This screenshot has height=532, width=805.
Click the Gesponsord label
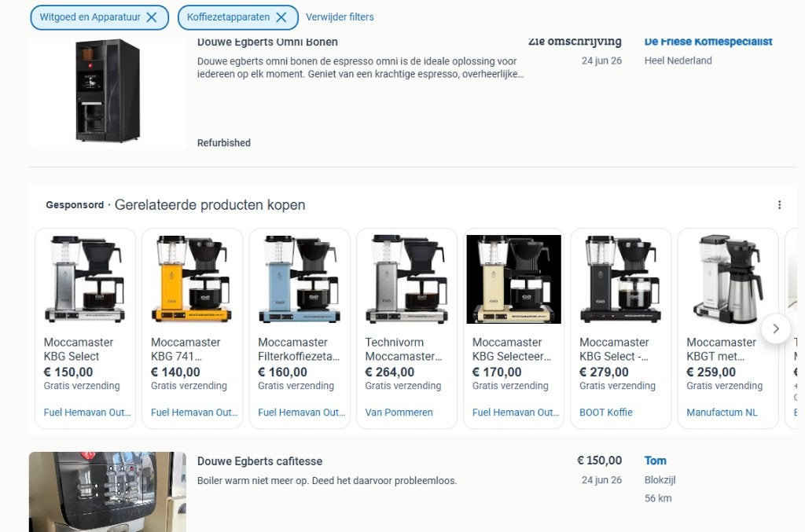75,204
